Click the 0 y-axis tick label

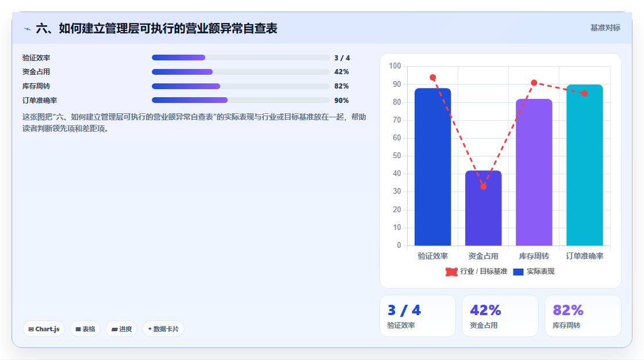coord(399,246)
